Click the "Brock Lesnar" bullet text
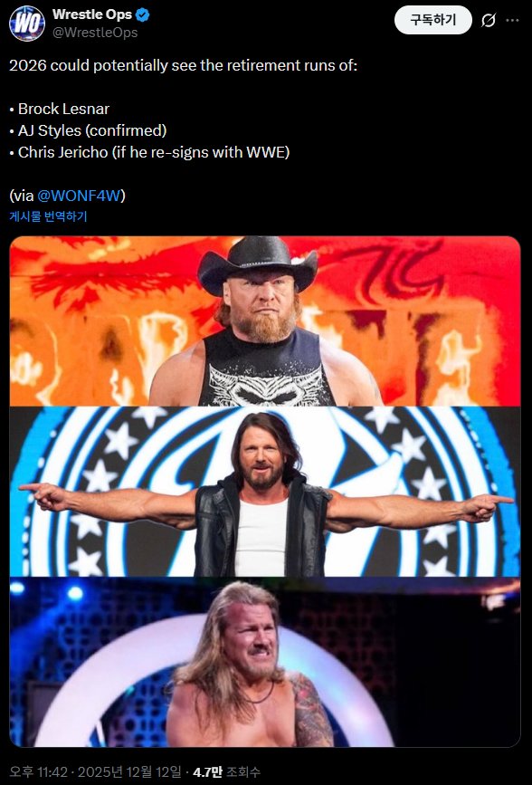The height and width of the screenshot is (785, 532). 63,109
